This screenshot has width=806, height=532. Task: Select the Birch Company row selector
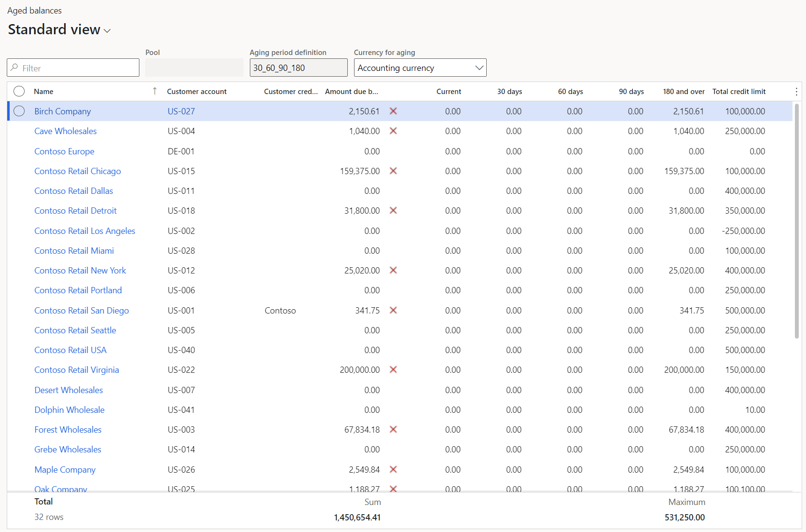(x=19, y=111)
